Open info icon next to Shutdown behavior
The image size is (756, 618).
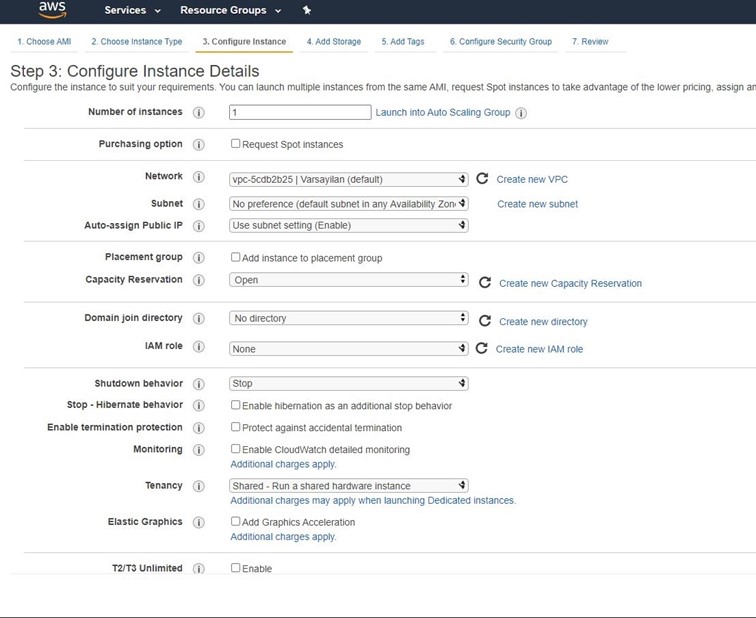click(199, 384)
